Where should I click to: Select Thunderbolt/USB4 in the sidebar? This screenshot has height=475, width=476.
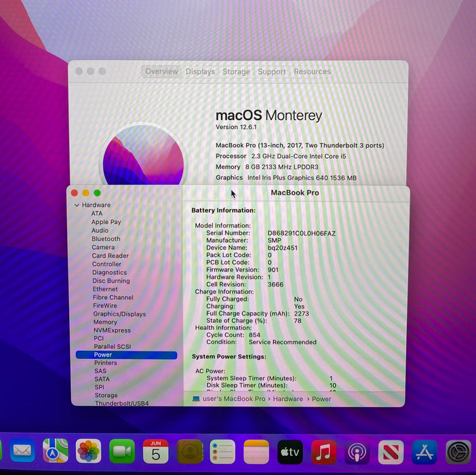[x=122, y=403]
